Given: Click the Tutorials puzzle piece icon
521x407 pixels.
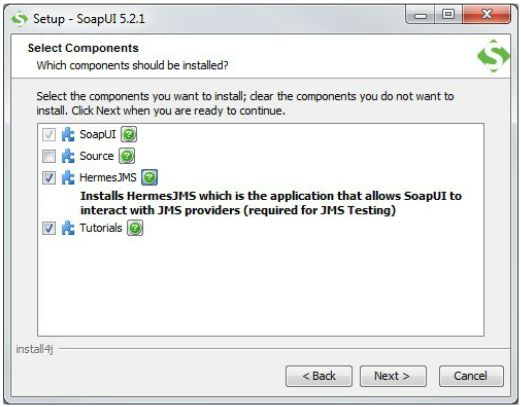Looking at the screenshot, I should pyautogui.click(x=68, y=228).
